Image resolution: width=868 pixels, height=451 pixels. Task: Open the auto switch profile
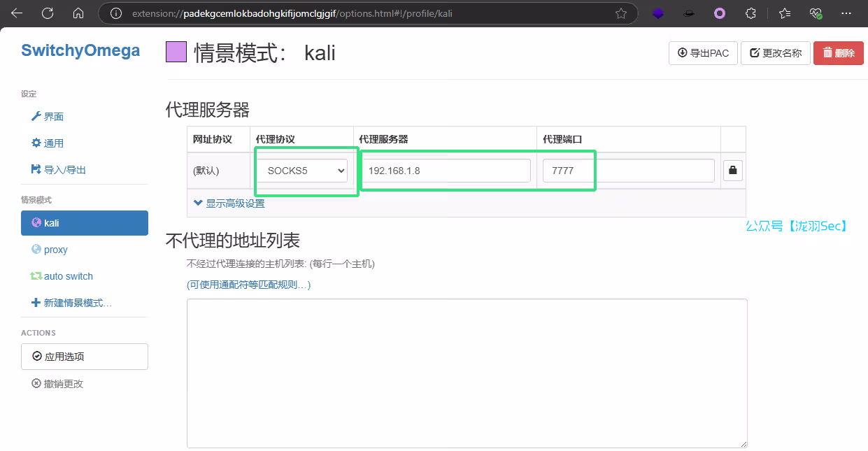(68, 276)
